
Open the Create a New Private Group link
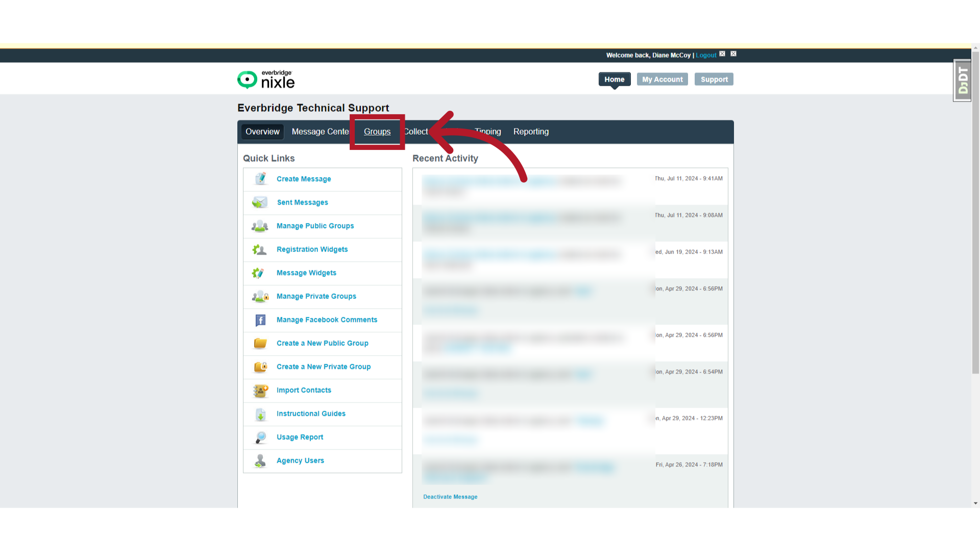(x=324, y=367)
